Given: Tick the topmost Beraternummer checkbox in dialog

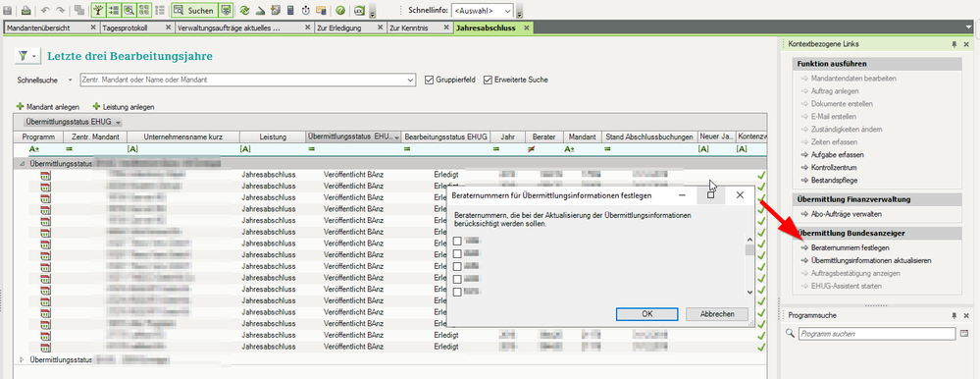Looking at the screenshot, I should (x=457, y=241).
